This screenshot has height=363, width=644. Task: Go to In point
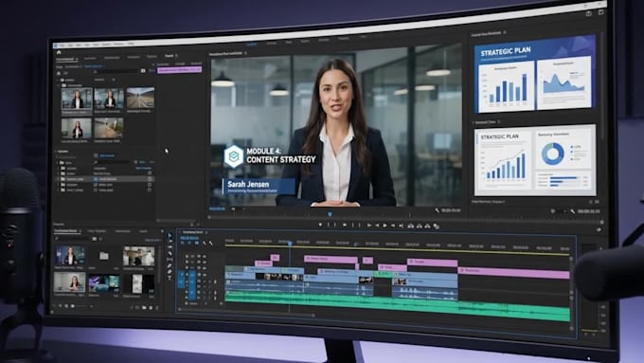click(x=368, y=226)
